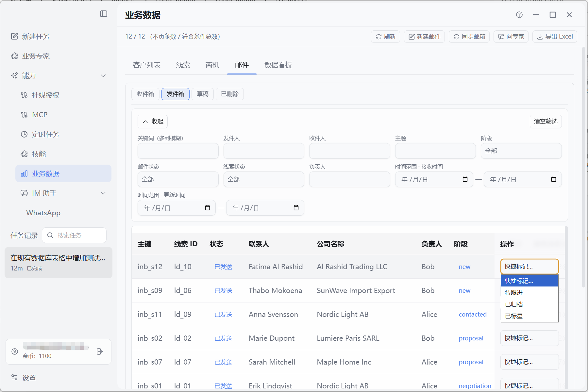Open 技能 puzzle item

point(63,154)
